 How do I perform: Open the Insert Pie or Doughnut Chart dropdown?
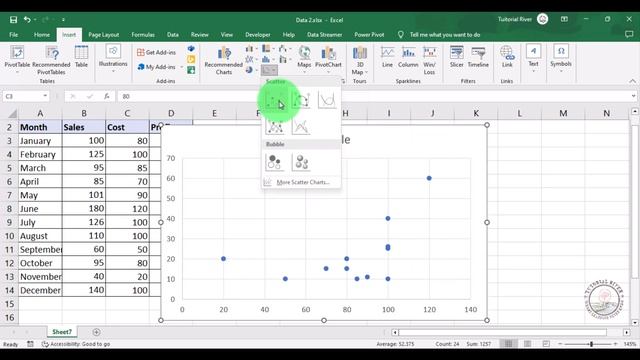[251, 70]
